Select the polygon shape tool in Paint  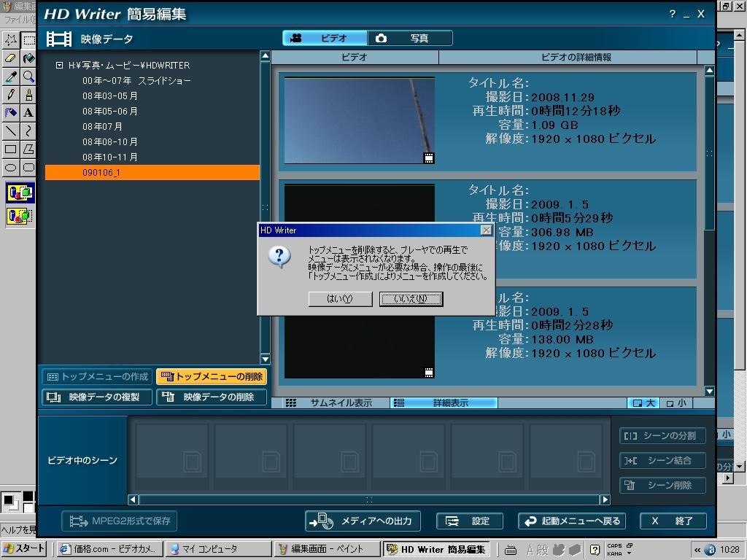(28, 149)
